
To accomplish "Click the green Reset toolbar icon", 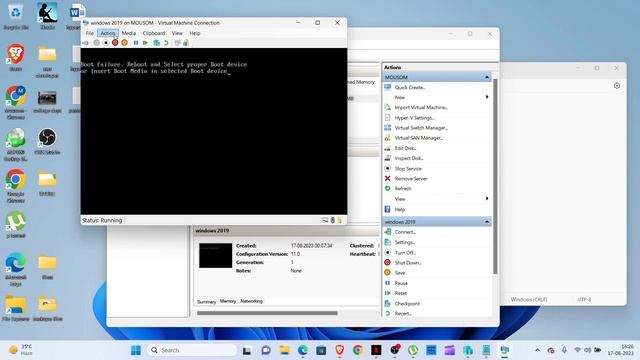I will click(145, 43).
